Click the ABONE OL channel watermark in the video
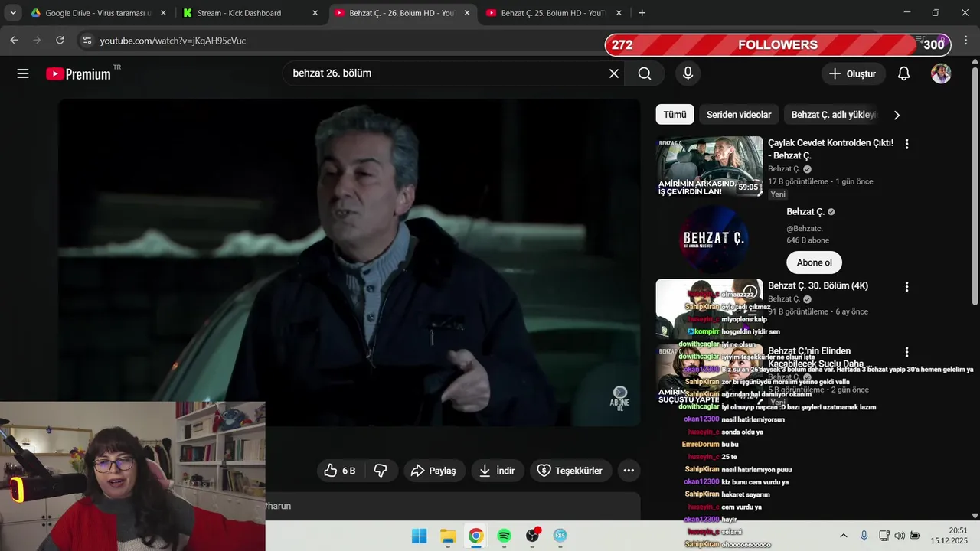Image resolution: width=980 pixels, height=551 pixels. point(619,397)
